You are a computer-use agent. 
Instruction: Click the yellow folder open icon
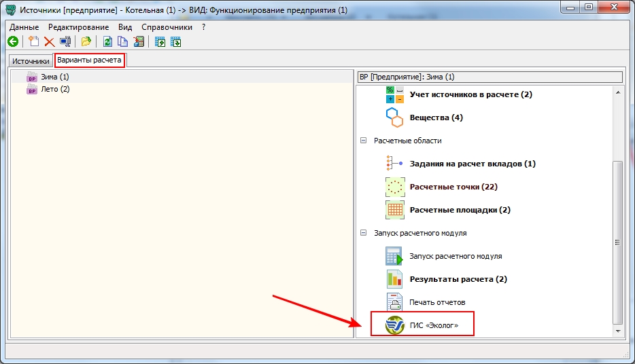tap(86, 41)
